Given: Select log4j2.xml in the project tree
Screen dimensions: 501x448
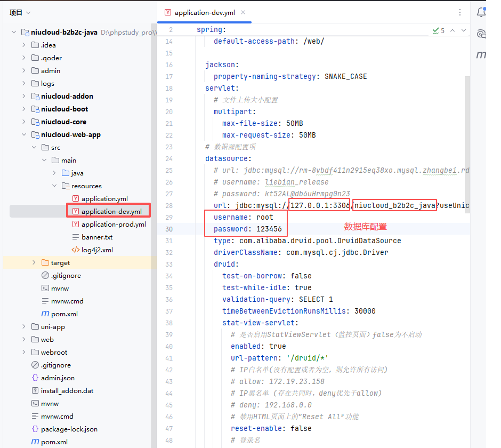Looking at the screenshot, I should point(97,250).
